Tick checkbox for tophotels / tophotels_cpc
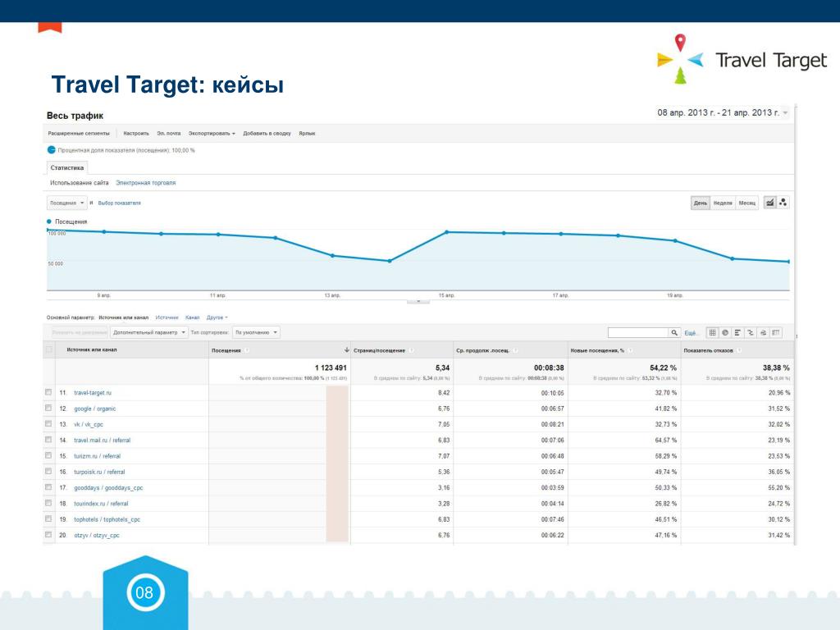The height and width of the screenshot is (630, 840). click(48, 519)
